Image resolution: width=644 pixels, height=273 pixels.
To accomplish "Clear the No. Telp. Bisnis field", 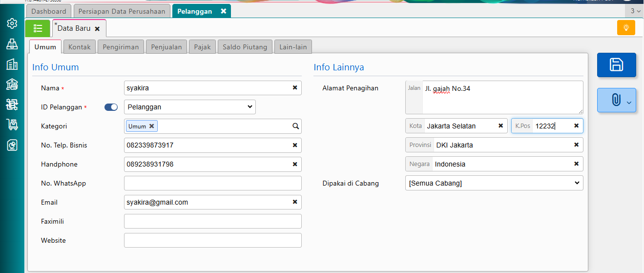I will (295, 145).
